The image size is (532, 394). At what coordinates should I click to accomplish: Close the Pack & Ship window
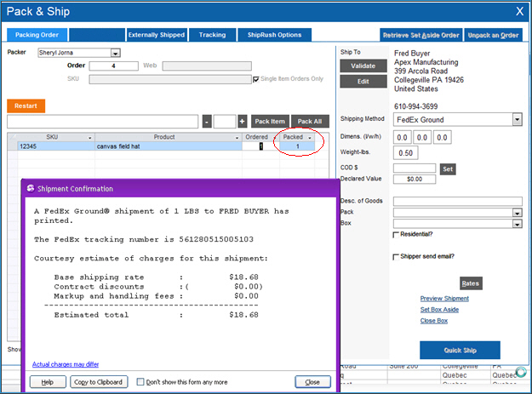click(x=520, y=12)
